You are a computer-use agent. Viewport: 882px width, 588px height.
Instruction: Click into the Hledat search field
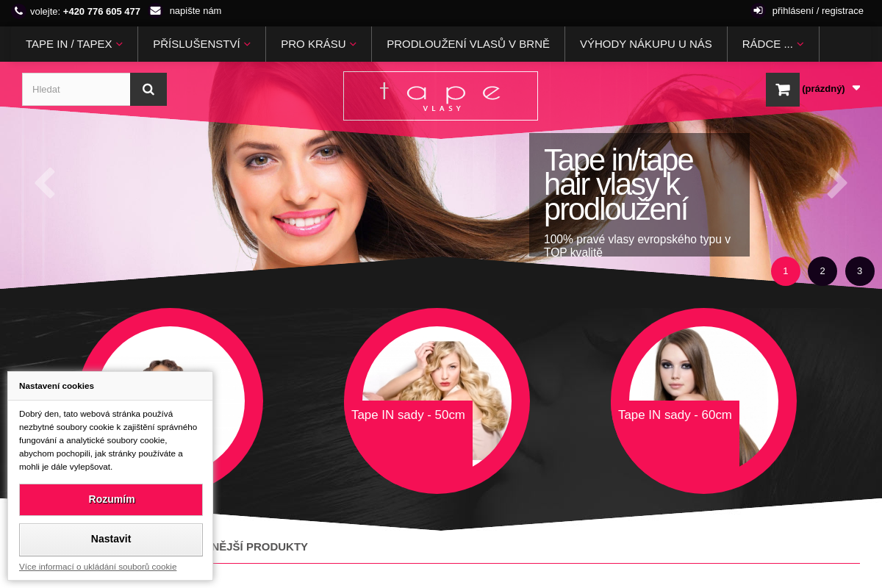click(76, 89)
